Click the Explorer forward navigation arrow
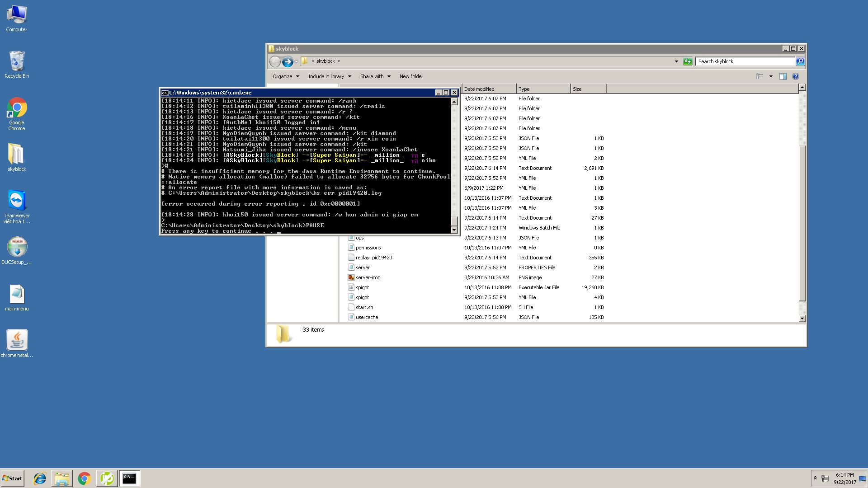This screenshot has width=868, height=488. pos(288,61)
